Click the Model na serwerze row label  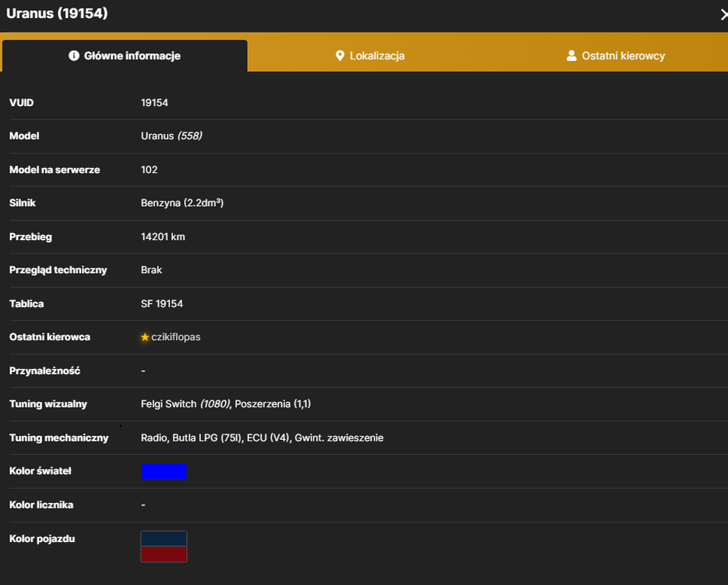pos(55,169)
